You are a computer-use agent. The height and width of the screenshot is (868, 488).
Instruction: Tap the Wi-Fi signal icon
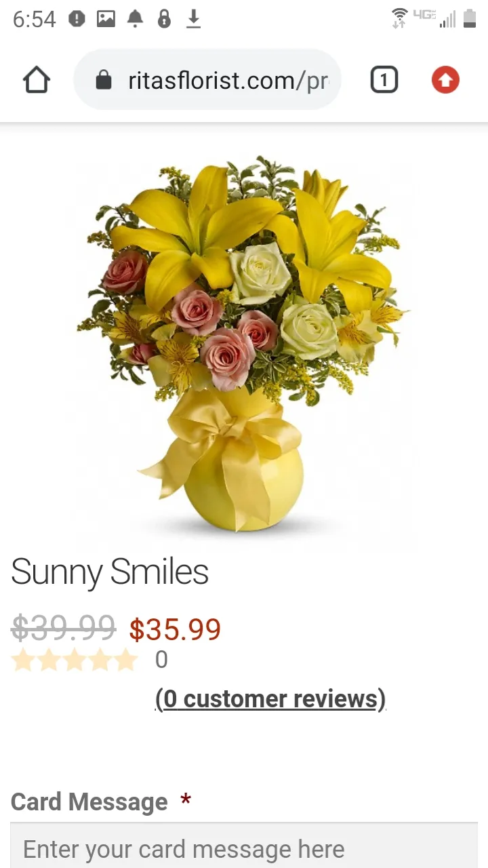[400, 18]
